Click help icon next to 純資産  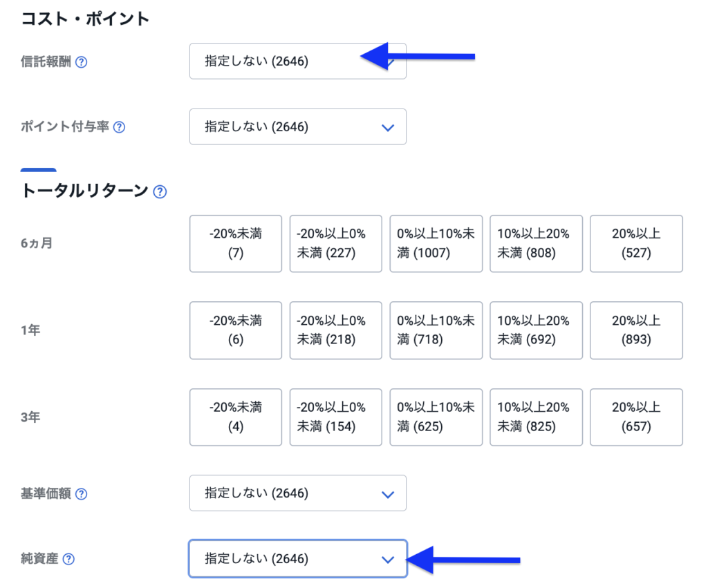click(68, 559)
